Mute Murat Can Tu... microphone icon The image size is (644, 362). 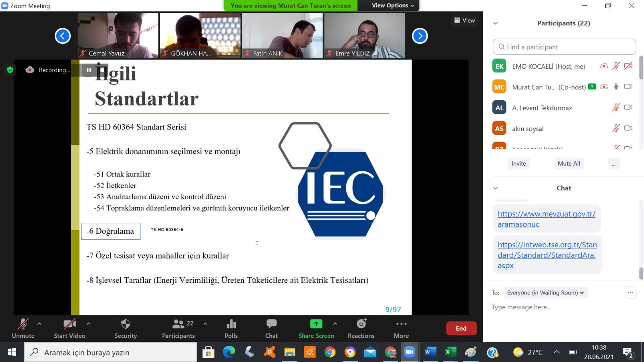(616, 86)
